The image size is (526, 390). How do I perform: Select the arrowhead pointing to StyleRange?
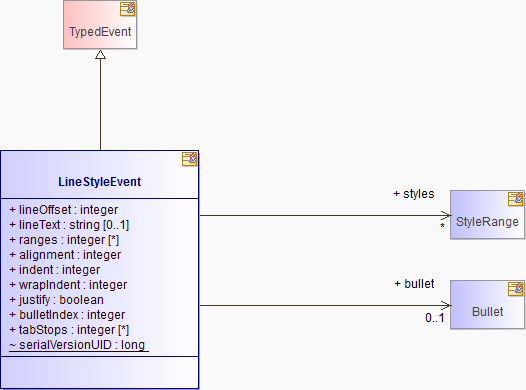pos(446,215)
